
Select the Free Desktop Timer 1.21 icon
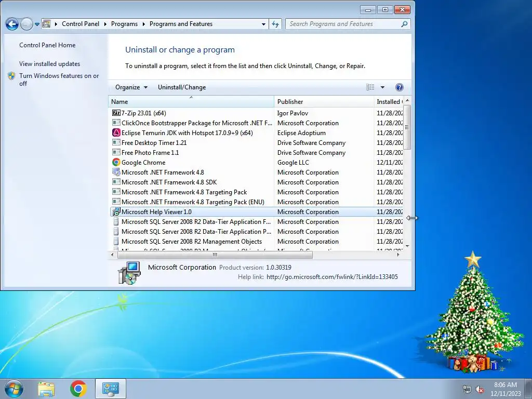(116, 142)
